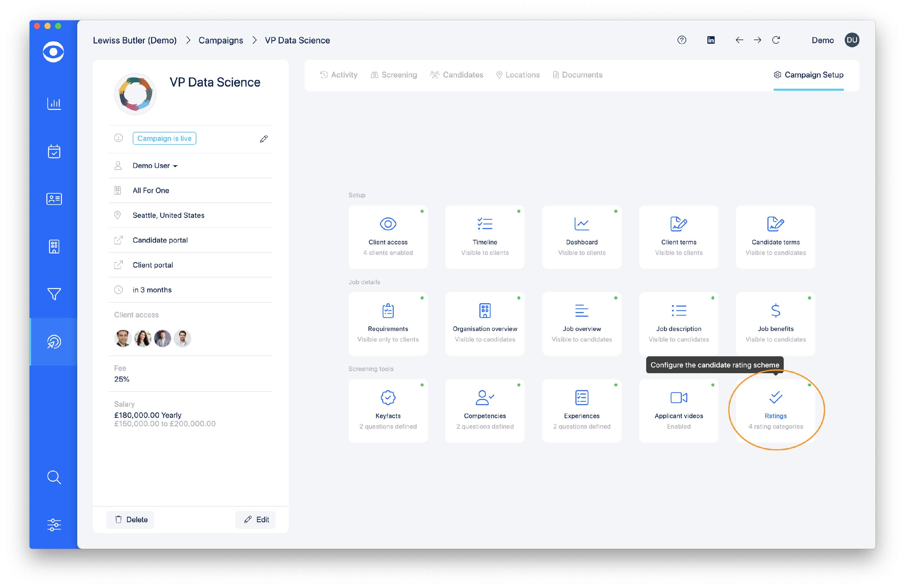Edit campaign status with the pencil icon

(x=264, y=139)
